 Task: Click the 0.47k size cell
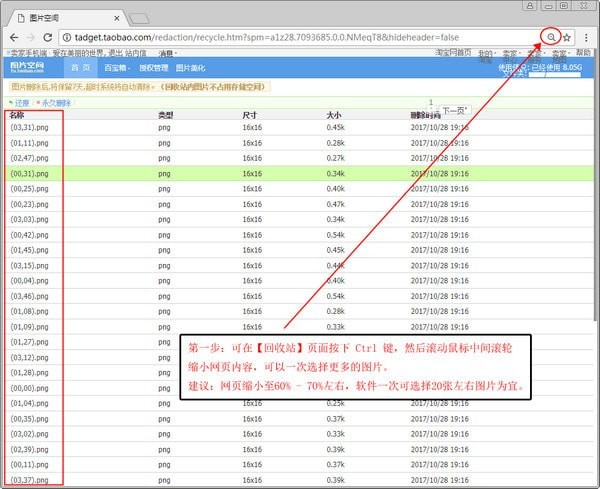coord(336,204)
